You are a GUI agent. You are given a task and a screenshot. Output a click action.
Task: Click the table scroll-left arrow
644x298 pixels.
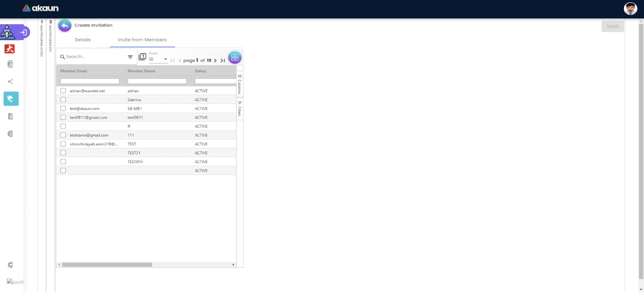pyautogui.click(x=59, y=265)
